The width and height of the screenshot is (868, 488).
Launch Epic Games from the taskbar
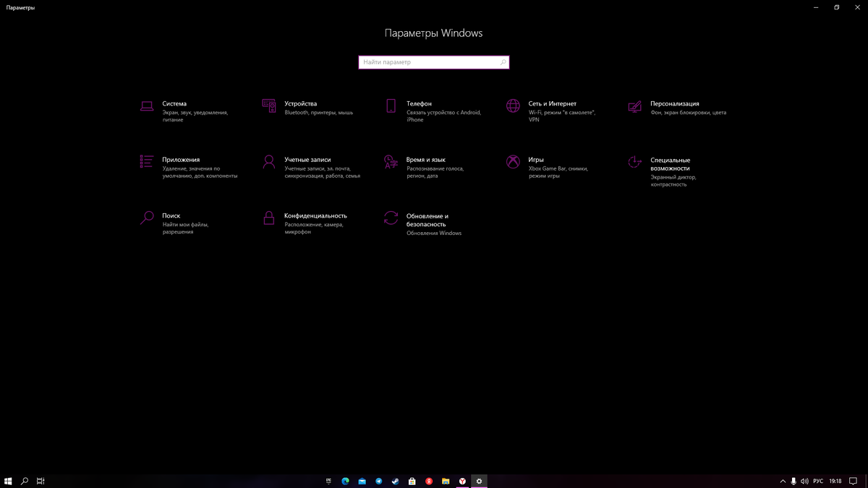tap(329, 481)
